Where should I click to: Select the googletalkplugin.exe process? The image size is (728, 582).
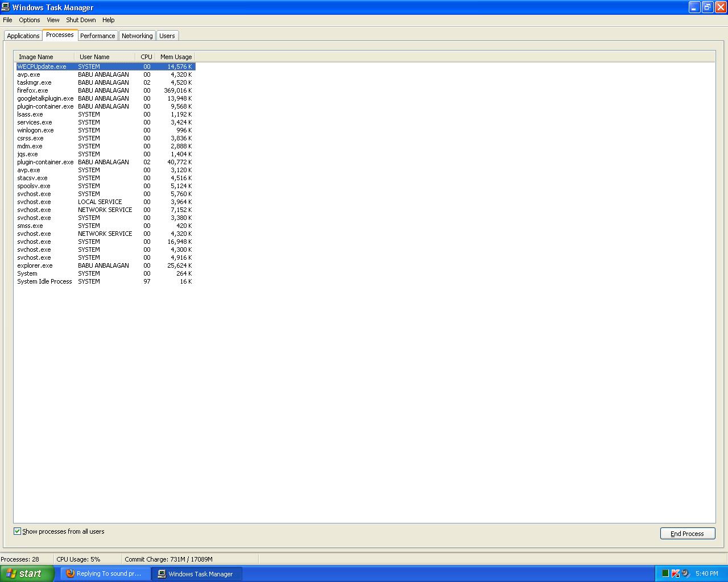coord(105,98)
